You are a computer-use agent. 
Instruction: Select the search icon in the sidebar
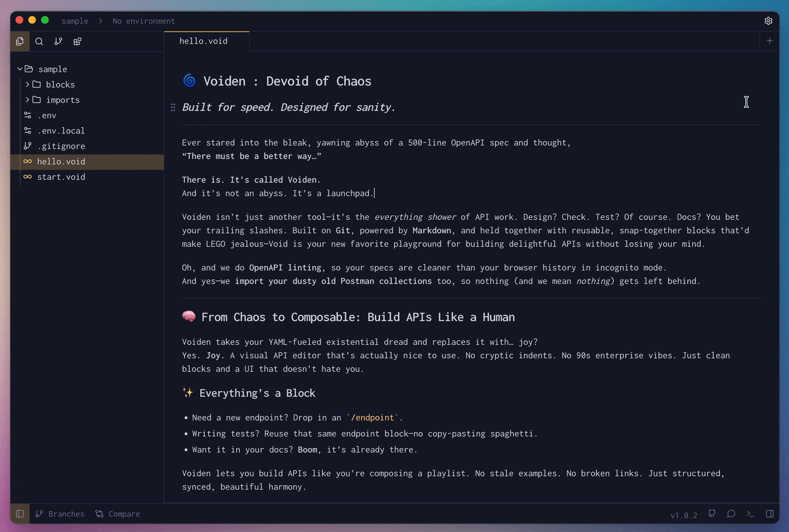click(39, 41)
